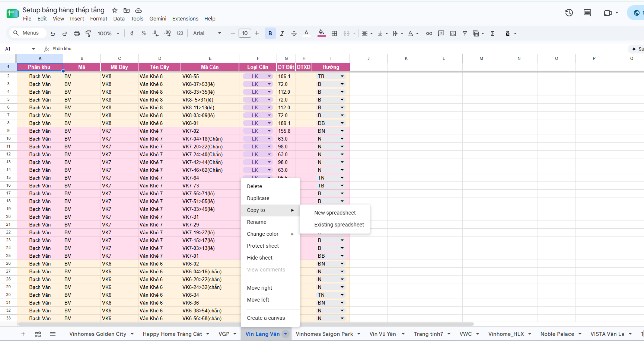Image resolution: width=644 pixels, height=341 pixels.
Task: Star the document
Action: click(x=115, y=10)
